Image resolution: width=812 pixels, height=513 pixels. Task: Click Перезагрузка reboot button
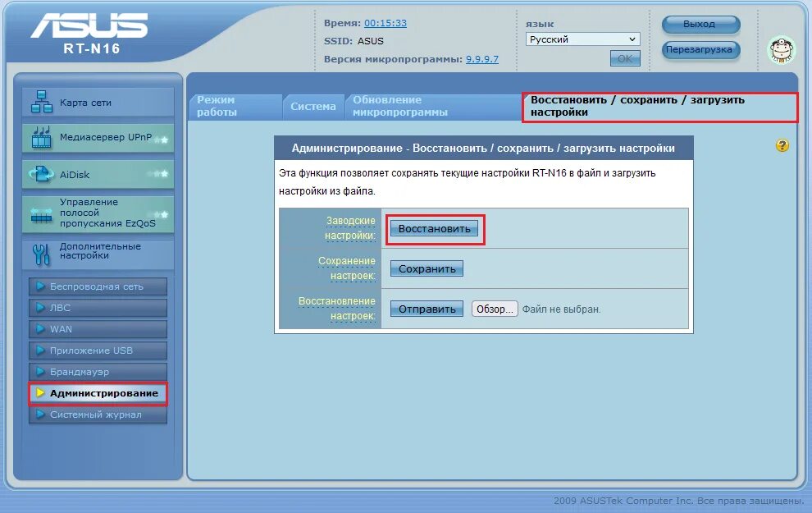pos(700,50)
